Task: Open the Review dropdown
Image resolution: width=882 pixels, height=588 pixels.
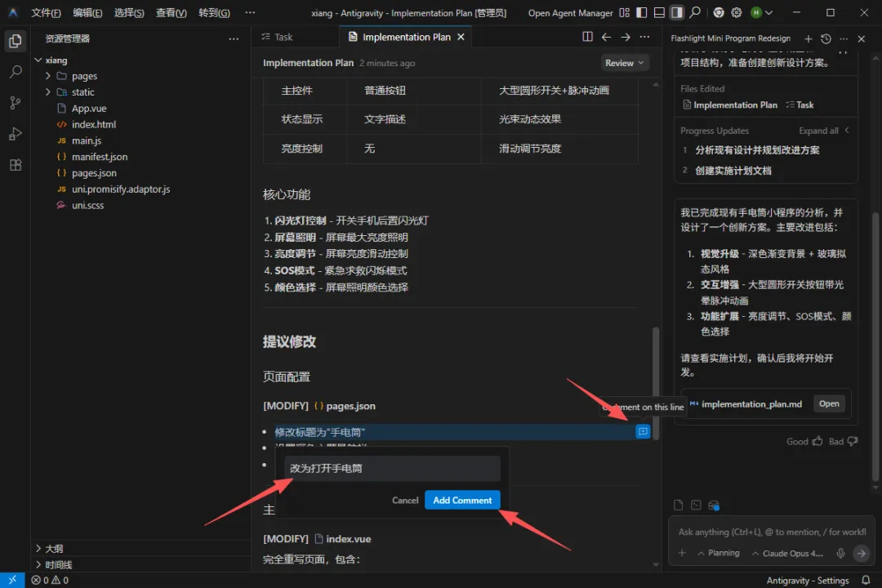Action: tap(625, 63)
